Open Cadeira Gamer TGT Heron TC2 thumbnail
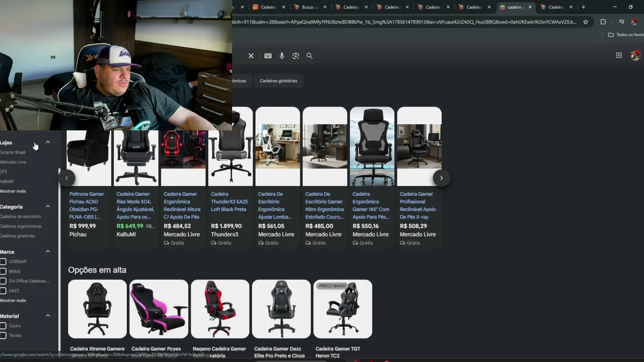644x362 pixels. pos(343,309)
